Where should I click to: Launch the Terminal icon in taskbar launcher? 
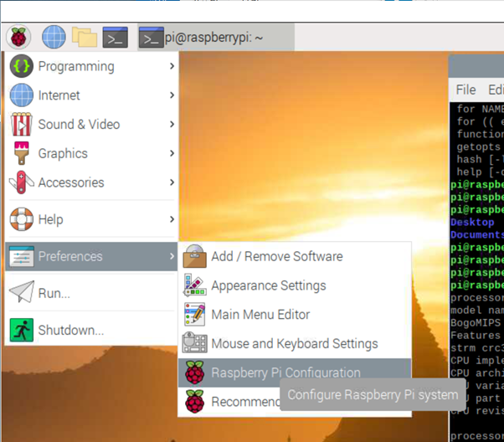115,38
